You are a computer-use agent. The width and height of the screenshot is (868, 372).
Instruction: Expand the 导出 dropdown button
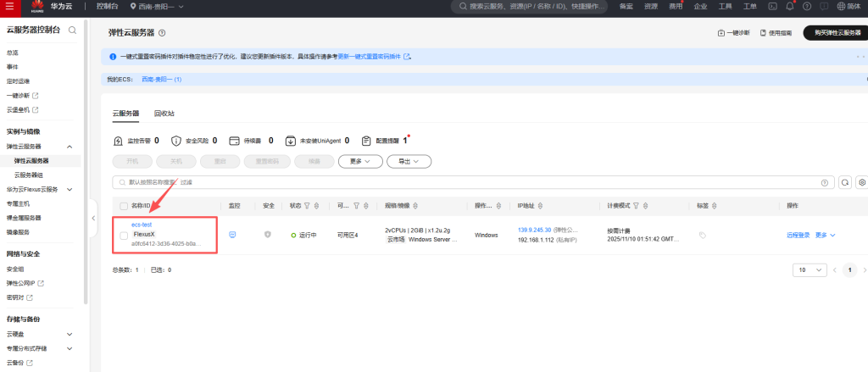[409, 160]
